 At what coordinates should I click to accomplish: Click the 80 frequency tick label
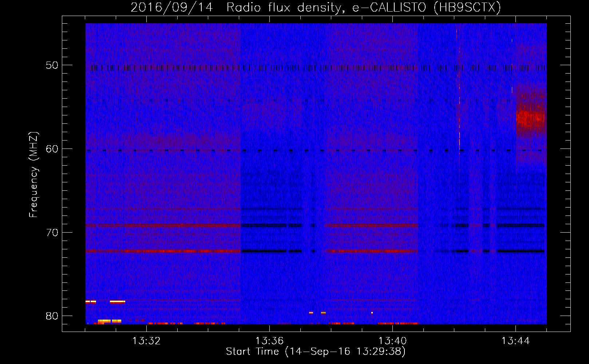pyautogui.click(x=52, y=316)
